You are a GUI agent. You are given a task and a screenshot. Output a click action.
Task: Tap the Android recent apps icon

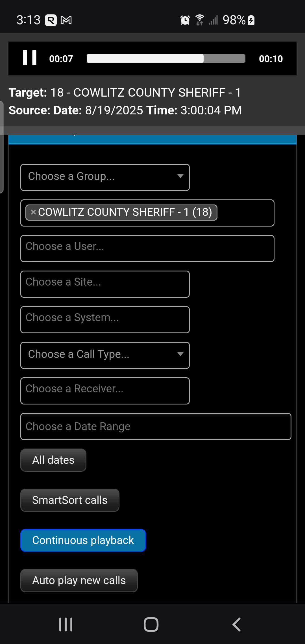[66, 624]
